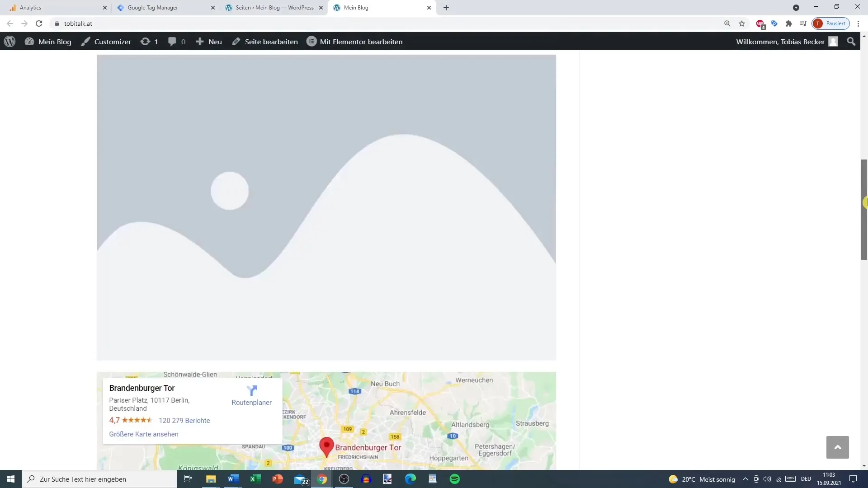Go back in browser history
Screen dimensions: 868x488
[10, 23]
